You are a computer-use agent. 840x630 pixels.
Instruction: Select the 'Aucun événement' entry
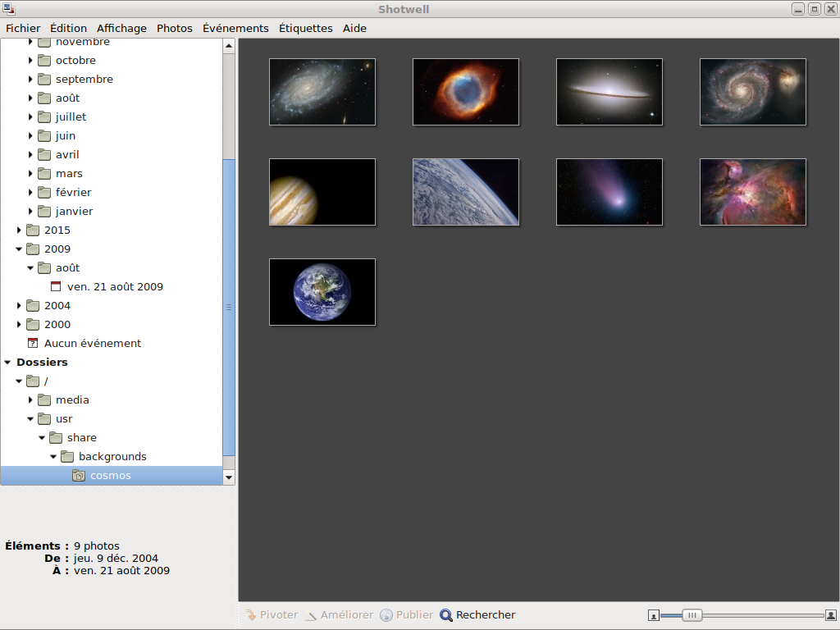pyautogui.click(x=92, y=344)
